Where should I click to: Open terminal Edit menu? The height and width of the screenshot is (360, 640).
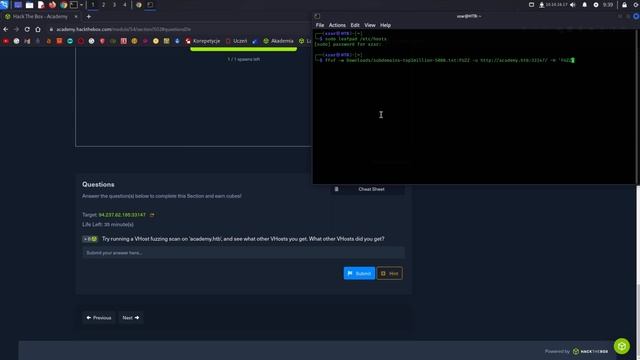click(355, 25)
